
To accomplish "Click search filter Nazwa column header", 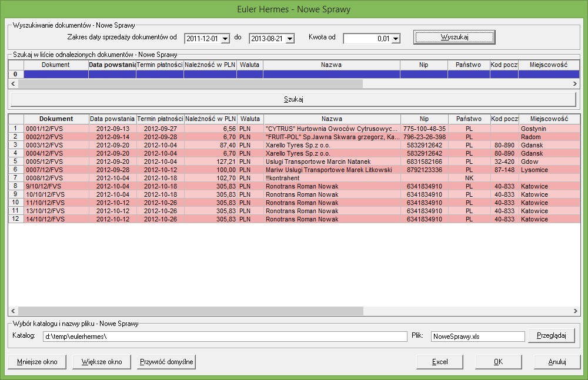I will coord(332,65).
